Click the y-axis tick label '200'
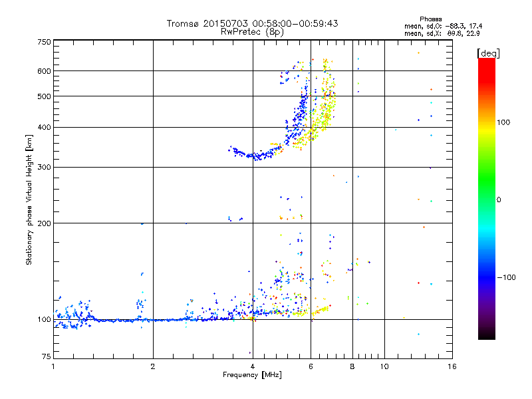This screenshot has height=399, width=532. [44, 223]
